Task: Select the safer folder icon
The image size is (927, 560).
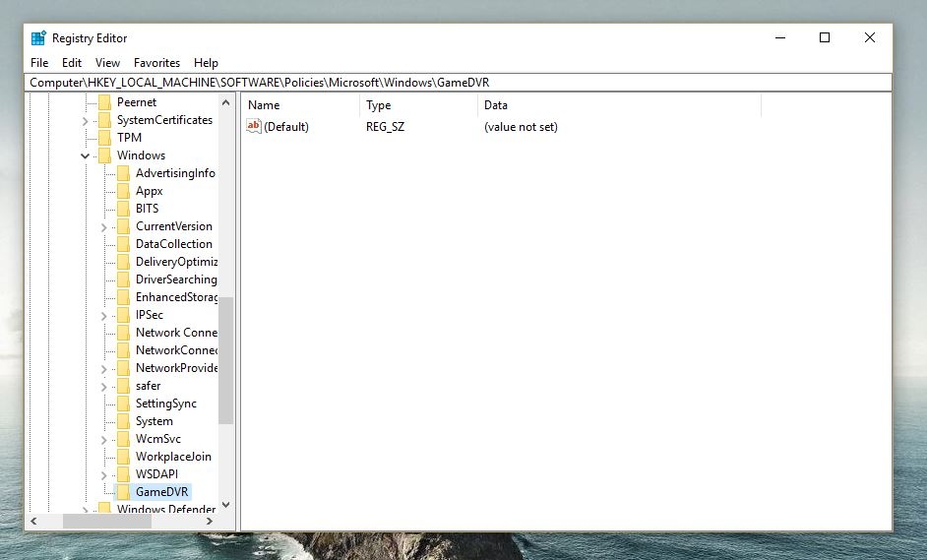Action: point(124,386)
